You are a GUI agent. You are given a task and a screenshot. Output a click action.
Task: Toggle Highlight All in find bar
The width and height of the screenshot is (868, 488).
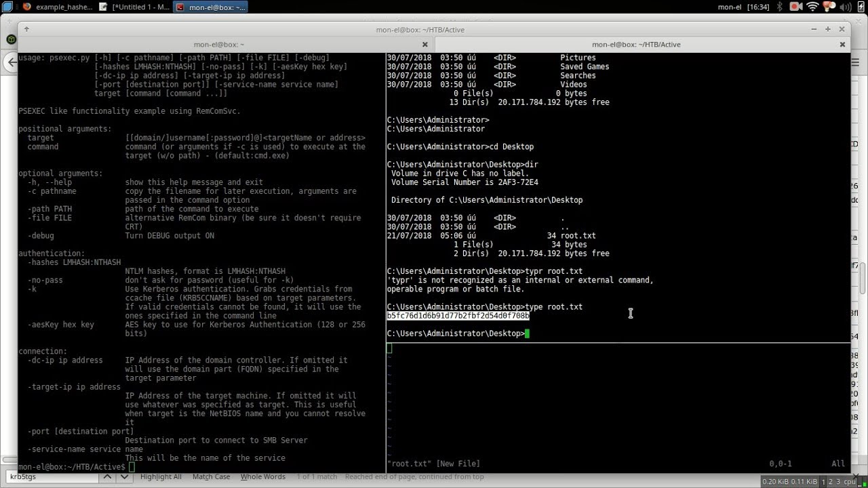point(161,477)
